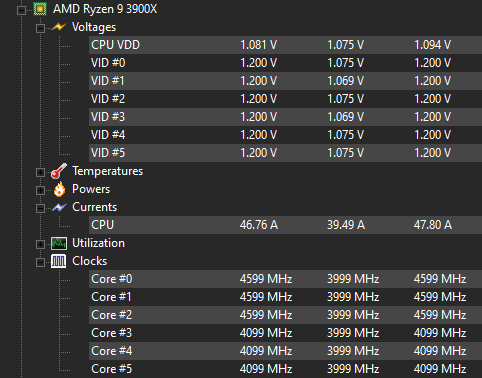Viewport: 482px width, 378px height.
Task: Collapse the AMD Ryzen 9 3900X node
Action: (x=21, y=10)
